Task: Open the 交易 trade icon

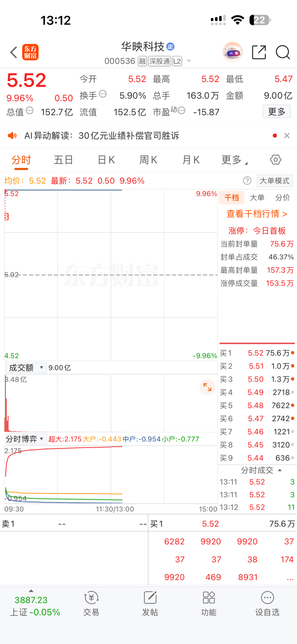Action: [x=91, y=604]
